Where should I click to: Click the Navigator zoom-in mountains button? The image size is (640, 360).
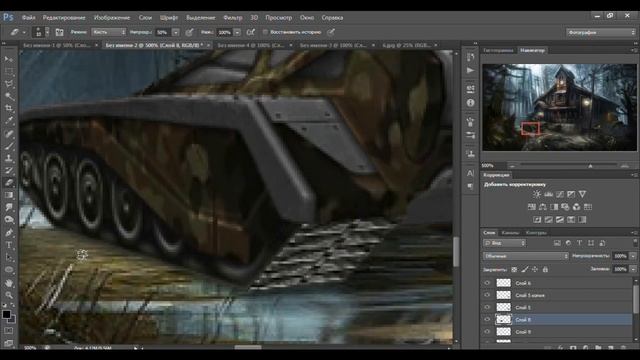(624, 166)
